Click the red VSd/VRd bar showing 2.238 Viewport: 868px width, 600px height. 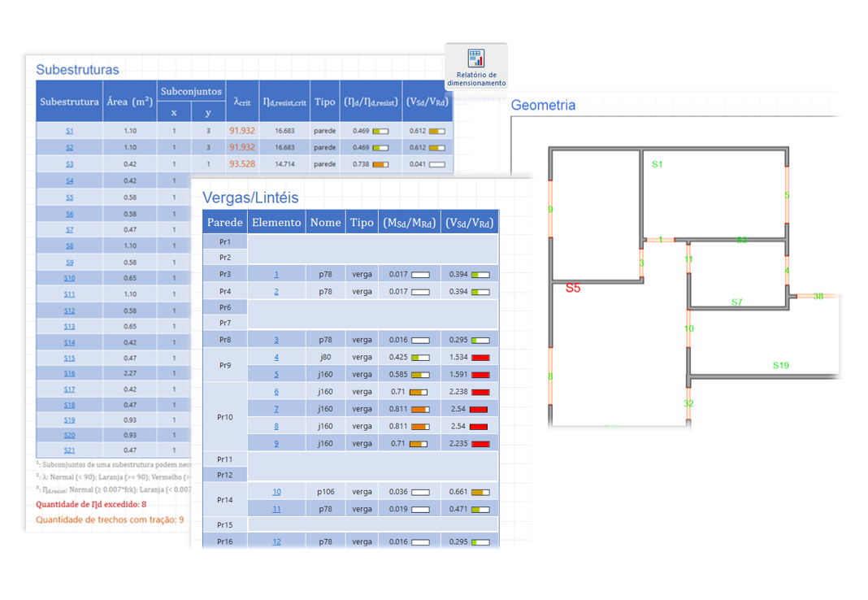click(x=480, y=392)
